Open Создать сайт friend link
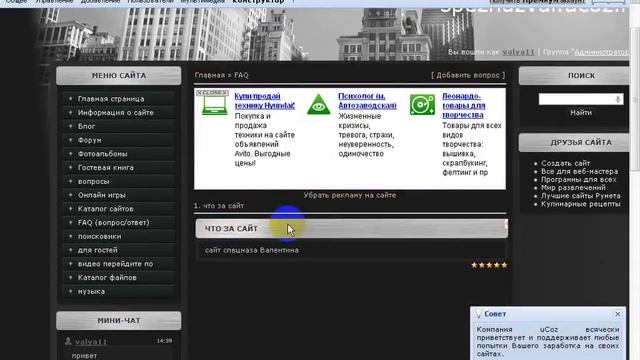The width and height of the screenshot is (640, 360). [565, 163]
